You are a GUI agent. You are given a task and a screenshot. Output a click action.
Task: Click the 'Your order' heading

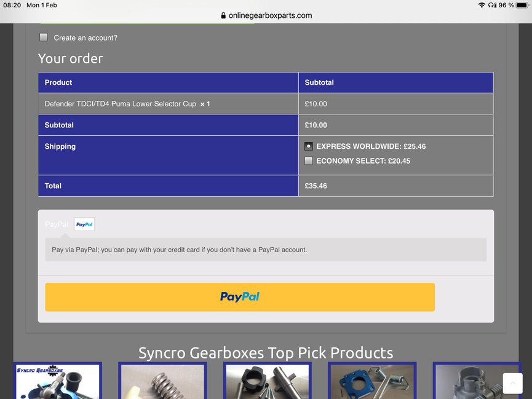(71, 58)
